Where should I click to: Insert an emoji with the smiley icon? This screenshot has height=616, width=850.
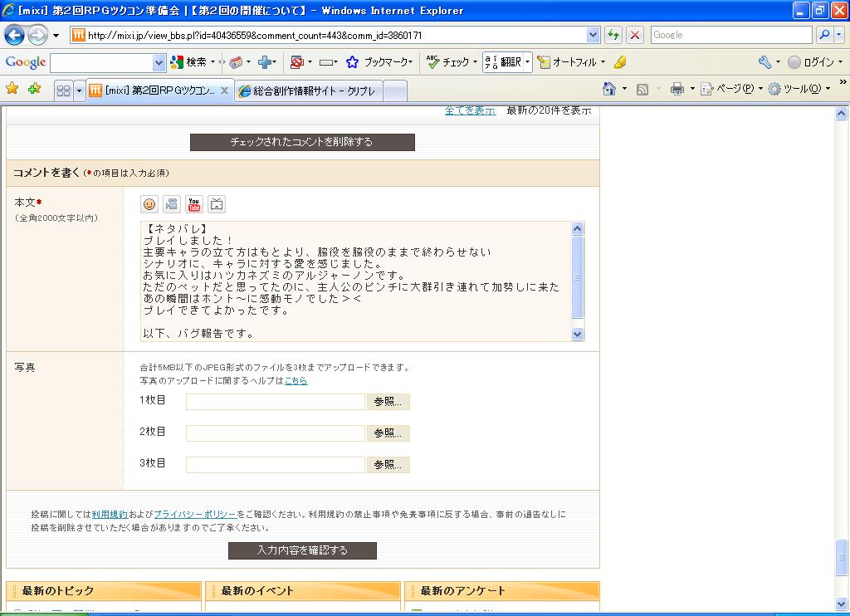(x=149, y=204)
